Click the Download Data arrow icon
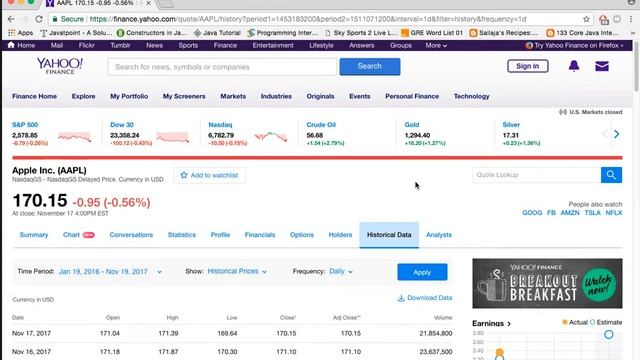 (x=401, y=298)
